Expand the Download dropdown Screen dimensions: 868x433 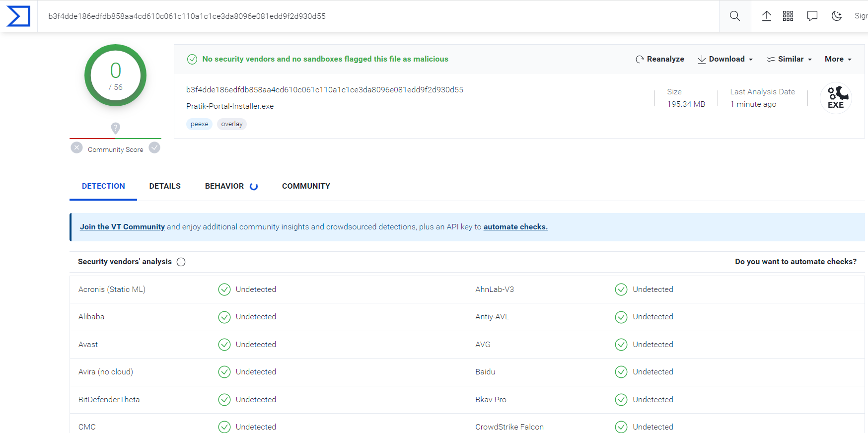coord(725,59)
